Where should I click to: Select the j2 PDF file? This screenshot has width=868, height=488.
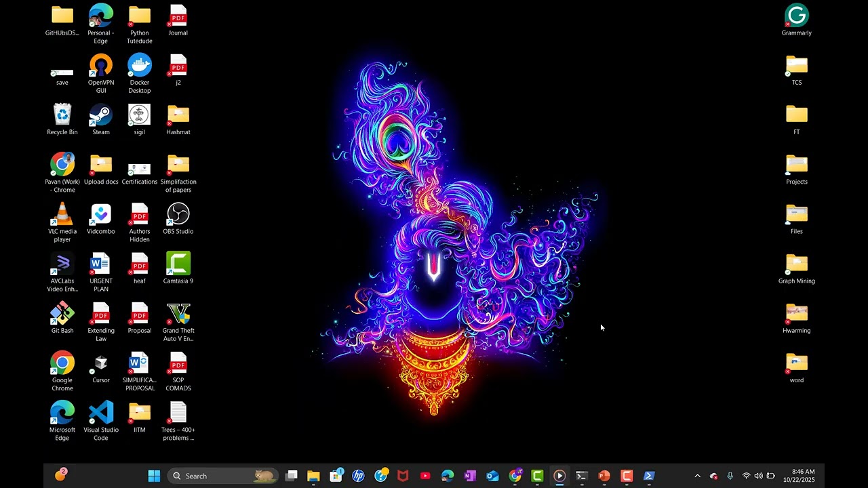coord(178,65)
